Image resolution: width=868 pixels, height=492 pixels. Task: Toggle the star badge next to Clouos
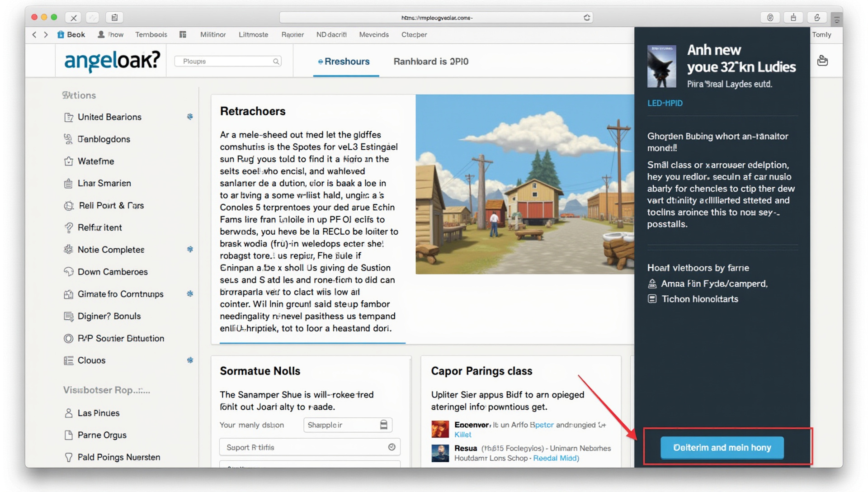[190, 360]
